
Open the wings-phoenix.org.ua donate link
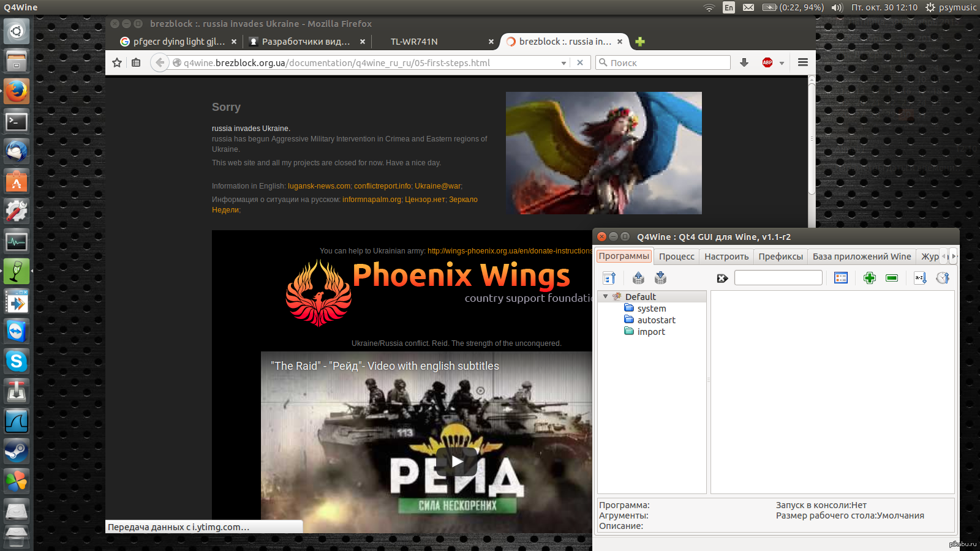pyautogui.click(x=510, y=251)
